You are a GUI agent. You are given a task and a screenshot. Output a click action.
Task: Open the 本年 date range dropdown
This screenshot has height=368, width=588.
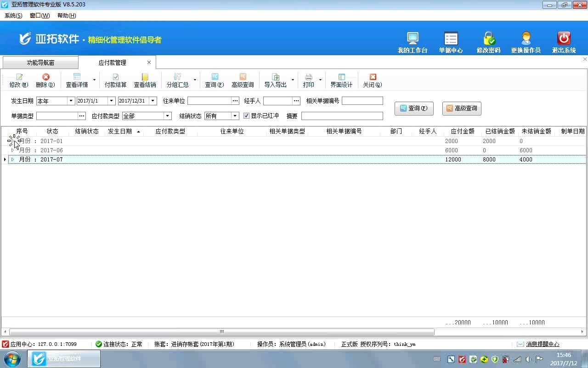[x=71, y=100]
